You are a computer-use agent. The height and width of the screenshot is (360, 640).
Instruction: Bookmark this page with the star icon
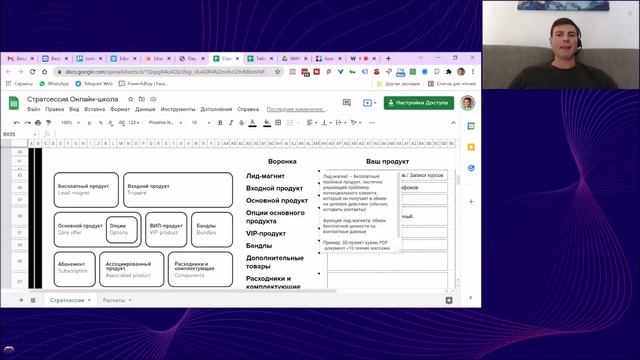click(x=278, y=71)
